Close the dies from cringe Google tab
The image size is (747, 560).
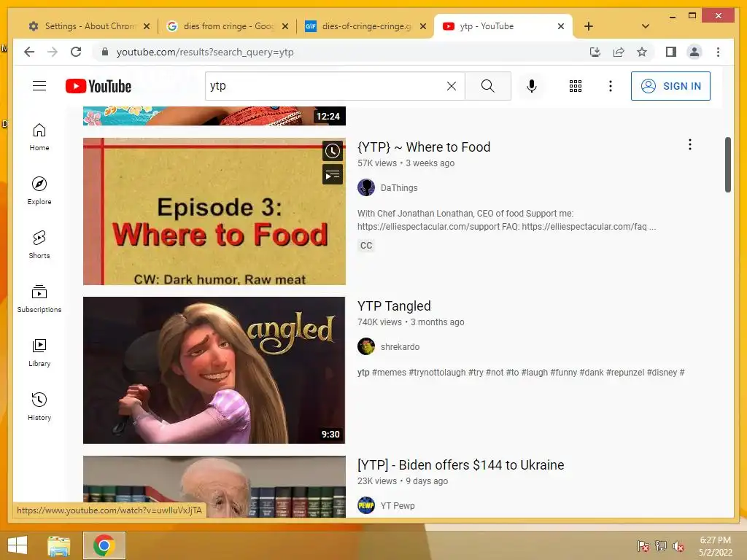[285, 26]
